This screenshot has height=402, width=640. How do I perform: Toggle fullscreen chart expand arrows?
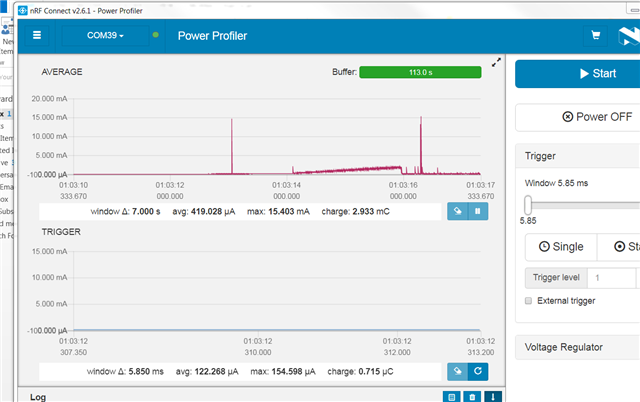coord(496,62)
